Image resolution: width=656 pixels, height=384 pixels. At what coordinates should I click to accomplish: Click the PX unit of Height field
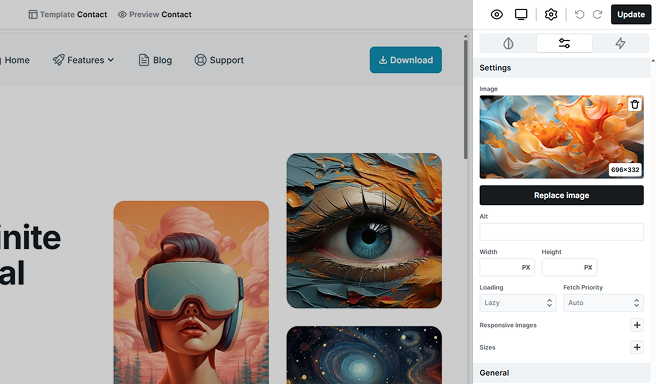(x=588, y=268)
